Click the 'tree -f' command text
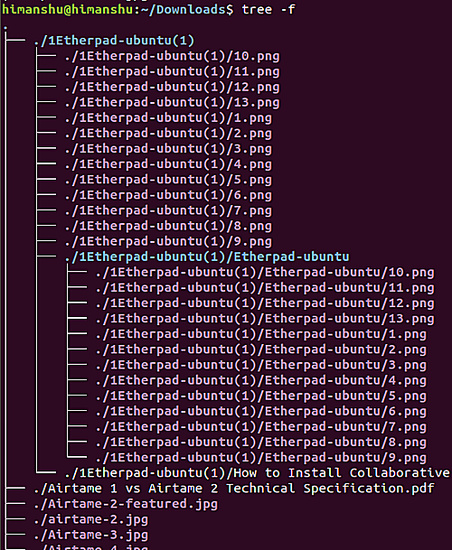Screen dimensions: 452x550 (x=268, y=9)
